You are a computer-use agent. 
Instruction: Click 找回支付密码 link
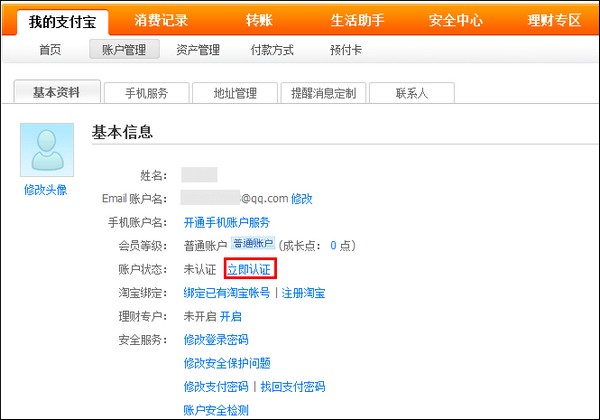tap(293, 387)
